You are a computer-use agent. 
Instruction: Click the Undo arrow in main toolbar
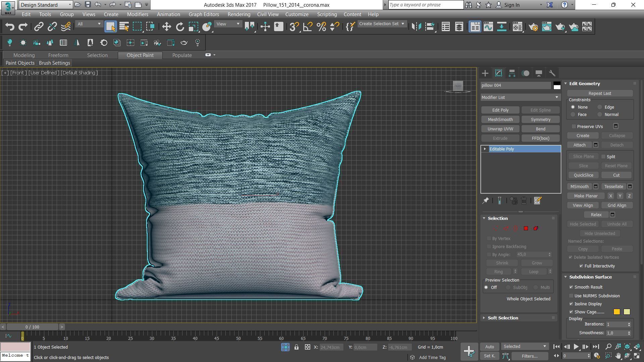click(x=10, y=27)
